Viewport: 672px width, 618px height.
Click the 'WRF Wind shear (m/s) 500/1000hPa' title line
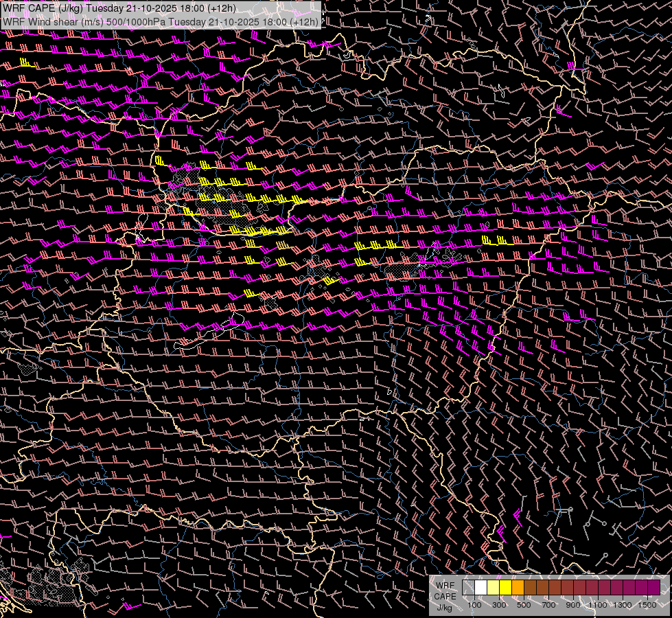(x=161, y=21)
